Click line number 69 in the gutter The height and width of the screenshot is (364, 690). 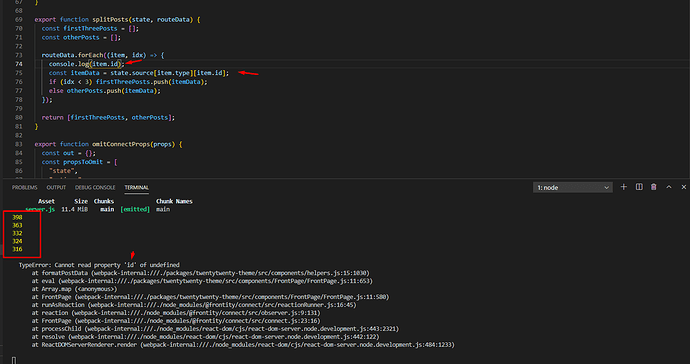18,19
